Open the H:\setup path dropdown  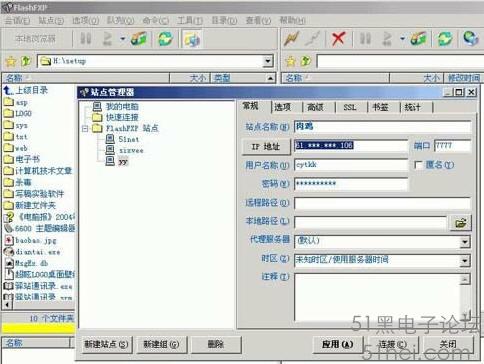[x=268, y=61]
